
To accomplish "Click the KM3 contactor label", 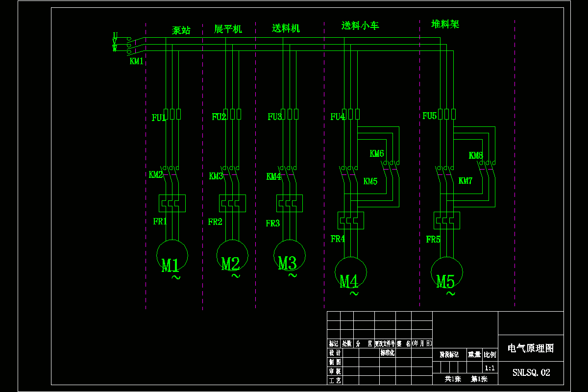I will tap(216, 176).
